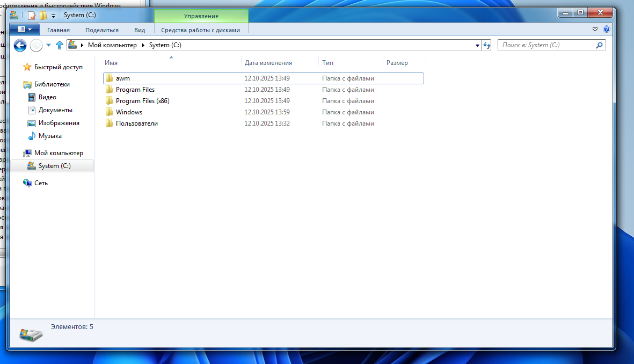Expand the chevron before Мой компьютер
Viewport: 634px width, 364px height.
[82, 45]
